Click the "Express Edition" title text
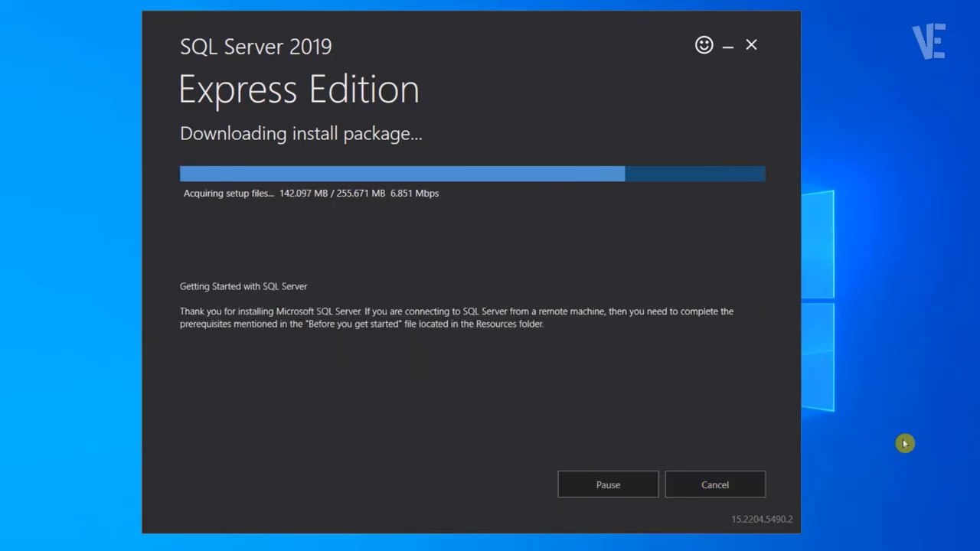980x551 pixels. pos(299,90)
